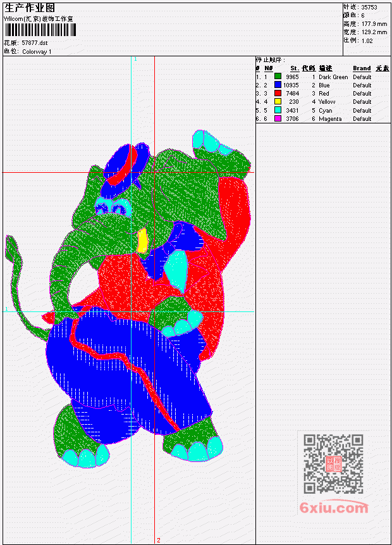
Task: Click the Dark Green description text
Action: [333, 77]
